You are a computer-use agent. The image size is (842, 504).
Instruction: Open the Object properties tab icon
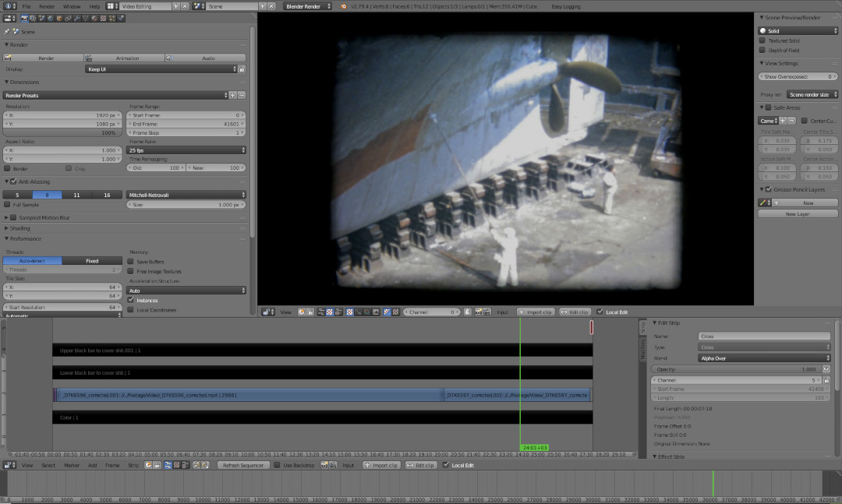point(59,18)
